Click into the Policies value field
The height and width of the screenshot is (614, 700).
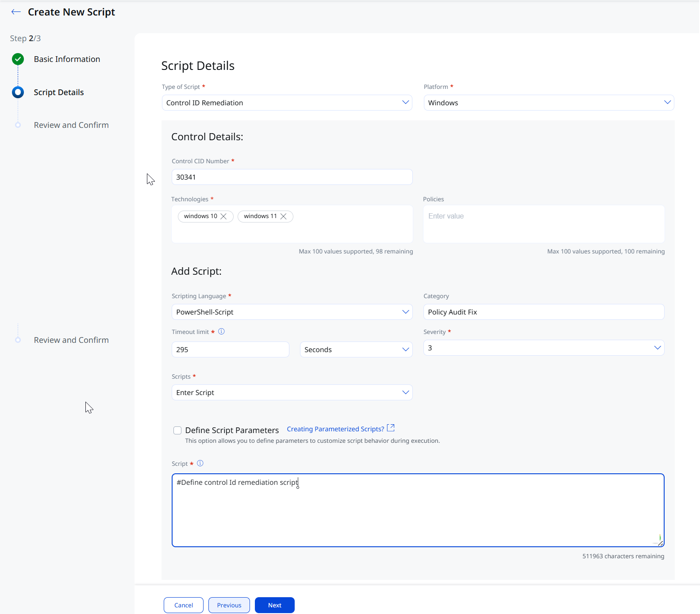pos(544,224)
